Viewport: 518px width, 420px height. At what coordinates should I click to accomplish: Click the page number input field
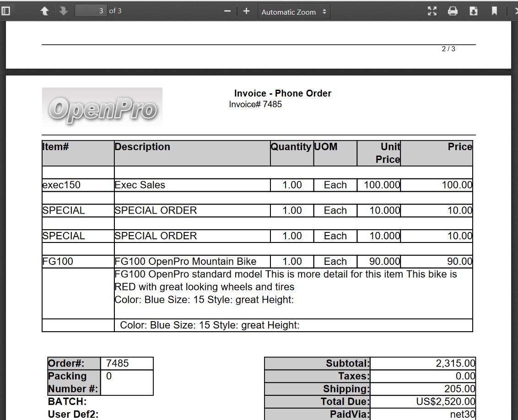(x=91, y=11)
